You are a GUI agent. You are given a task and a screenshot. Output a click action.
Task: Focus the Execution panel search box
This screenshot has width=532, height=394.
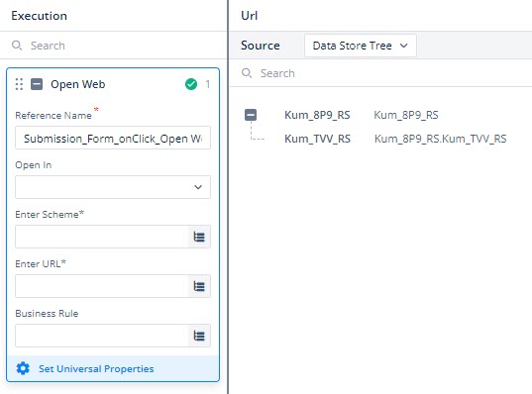point(114,46)
